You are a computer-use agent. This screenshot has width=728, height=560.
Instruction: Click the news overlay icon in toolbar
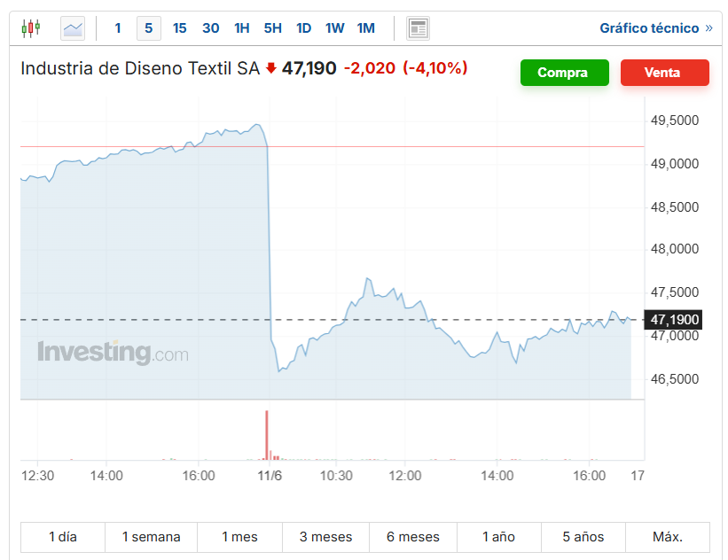tap(418, 28)
